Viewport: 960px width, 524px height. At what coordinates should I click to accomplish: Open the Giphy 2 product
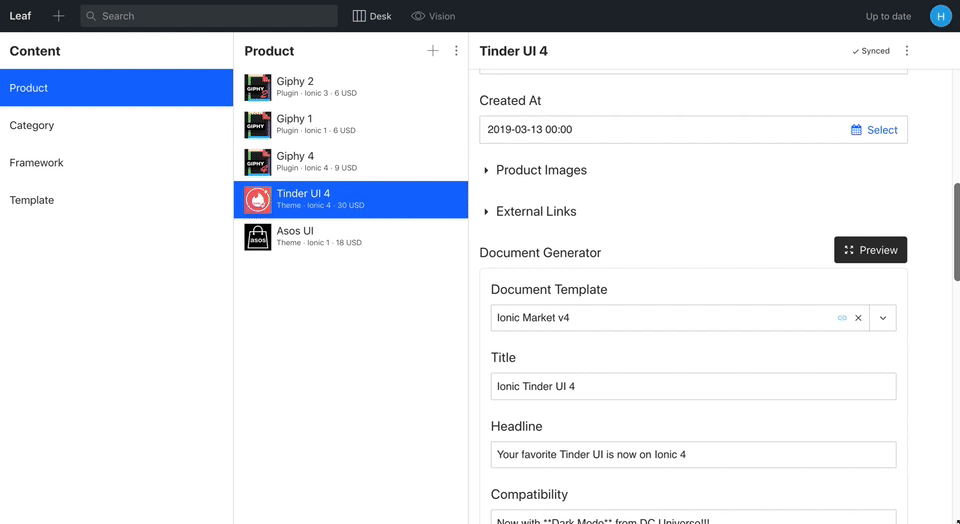(x=351, y=88)
